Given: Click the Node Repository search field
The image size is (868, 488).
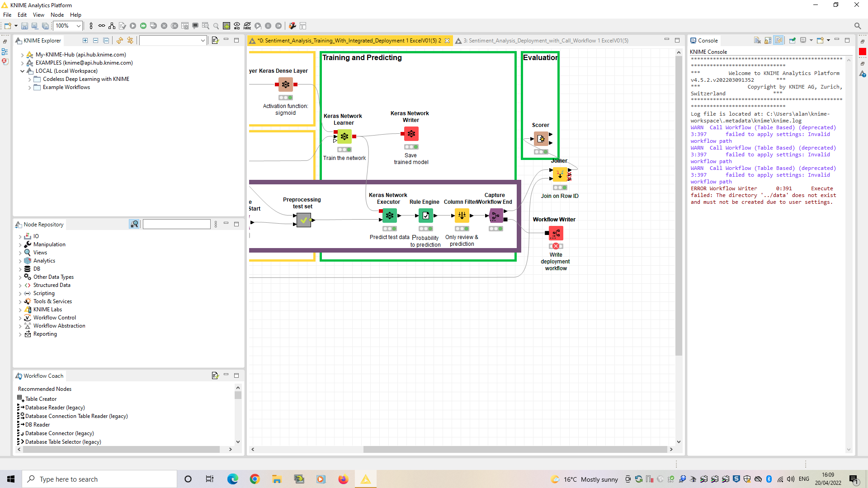Looking at the screenshot, I should [x=177, y=224].
